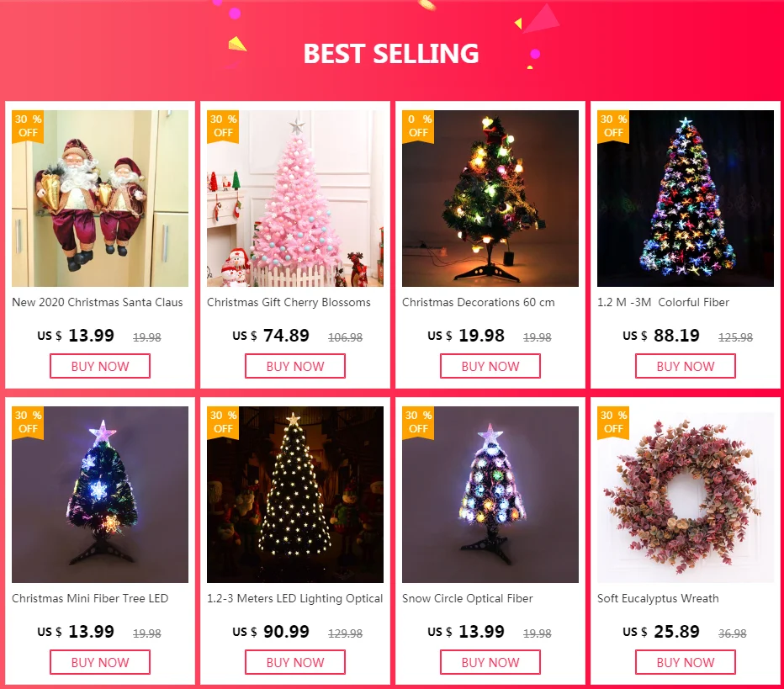Screen dimensions: 784x689
Task: Buy the Snow Circle Optical Fiber tree
Action: tap(490, 662)
